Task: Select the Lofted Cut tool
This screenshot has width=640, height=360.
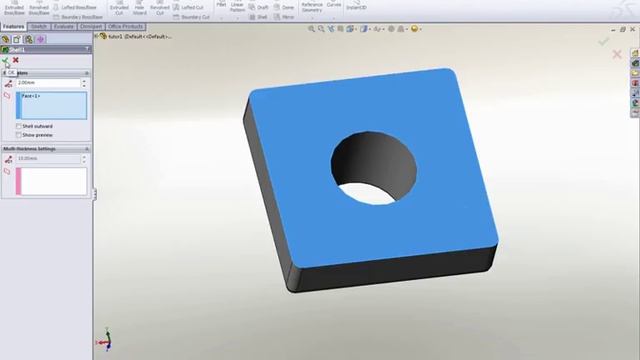Action: coord(188,7)
